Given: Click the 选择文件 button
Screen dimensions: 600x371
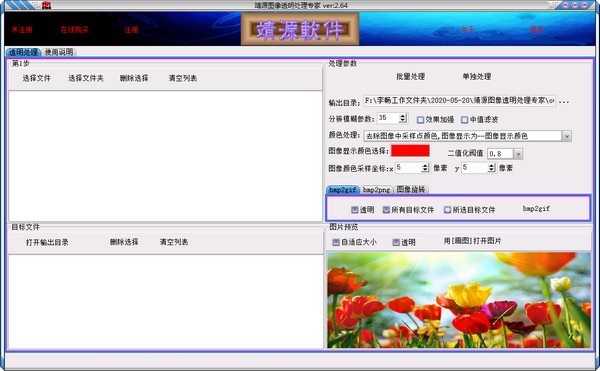Looking at the screenshot, I should tap(36, 78).
